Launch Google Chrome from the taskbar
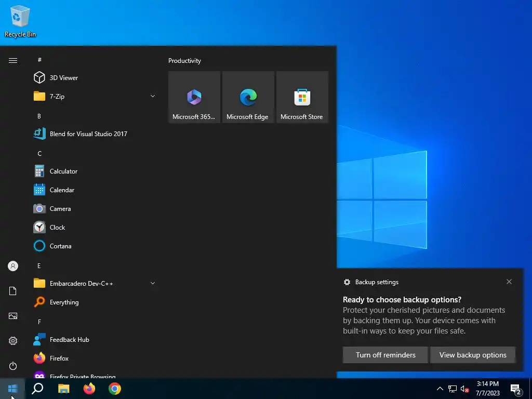Screen dimensions: 532x399 (x=115, y=389)
